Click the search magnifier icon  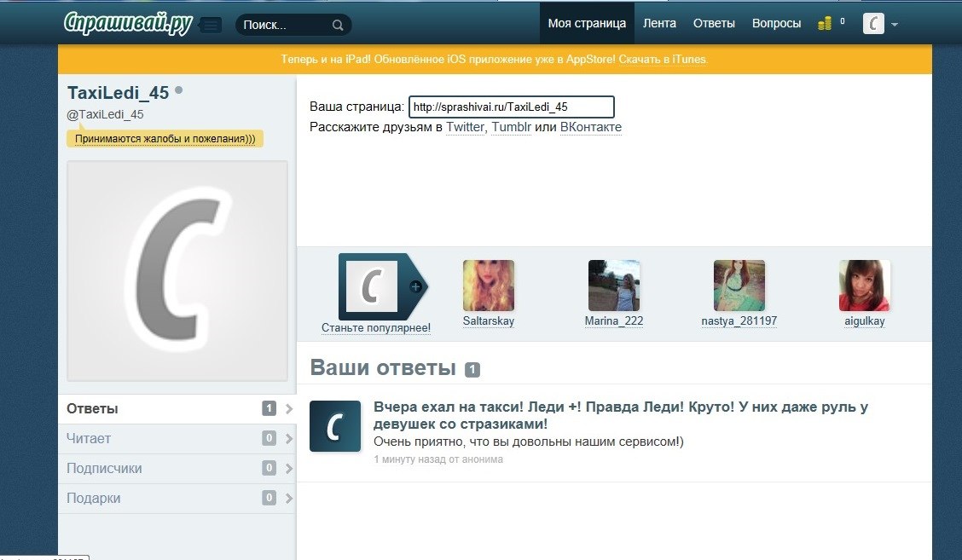coord(338,25)
